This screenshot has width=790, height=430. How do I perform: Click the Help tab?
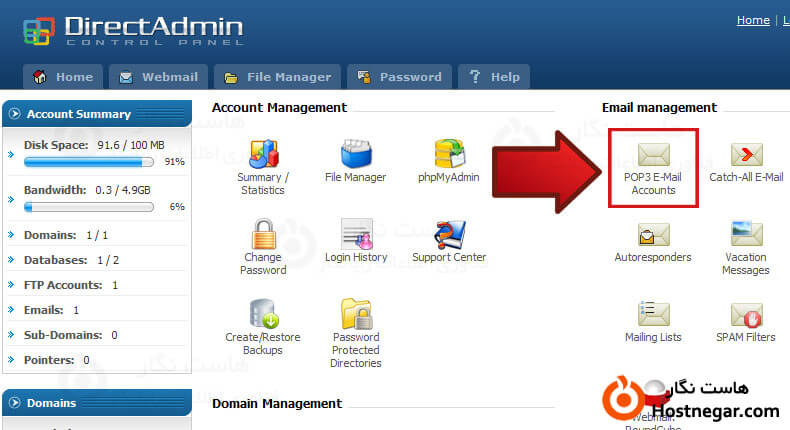(494, 77)
